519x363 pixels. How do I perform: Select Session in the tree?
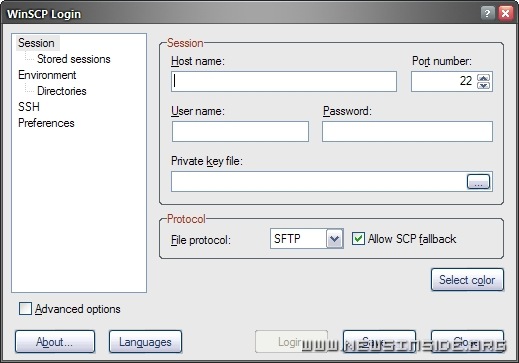(36, 43)
